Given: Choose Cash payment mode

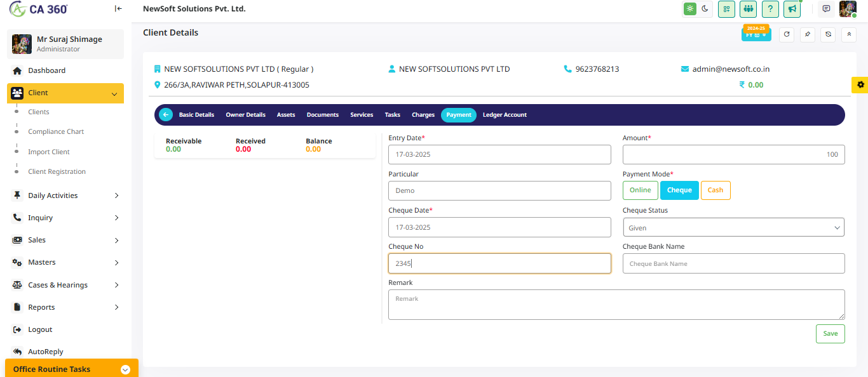Looking at the screenshot, I should [715, 190].
